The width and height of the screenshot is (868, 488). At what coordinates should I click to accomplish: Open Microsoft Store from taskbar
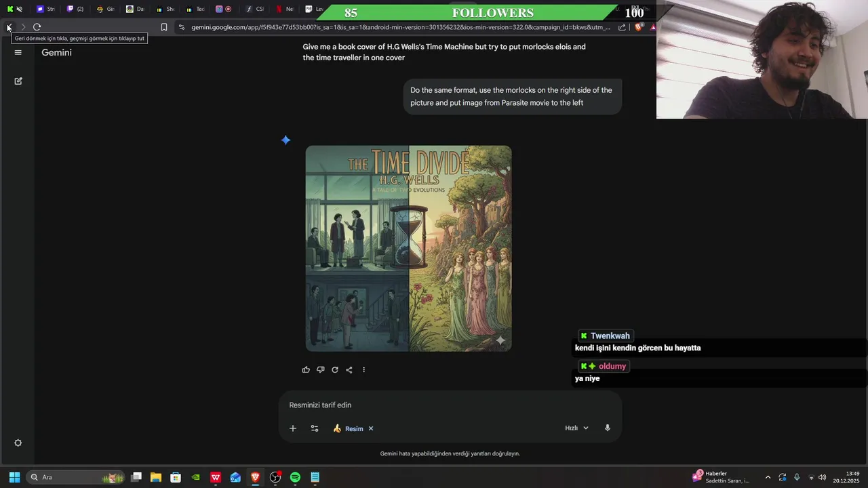pos(176,477)
